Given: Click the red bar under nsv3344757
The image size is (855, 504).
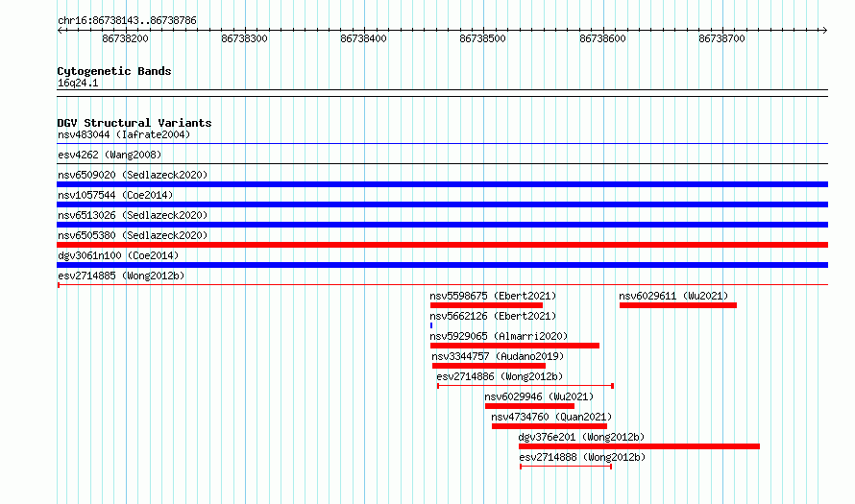Looking at the screenshot, I should [489, 366].
